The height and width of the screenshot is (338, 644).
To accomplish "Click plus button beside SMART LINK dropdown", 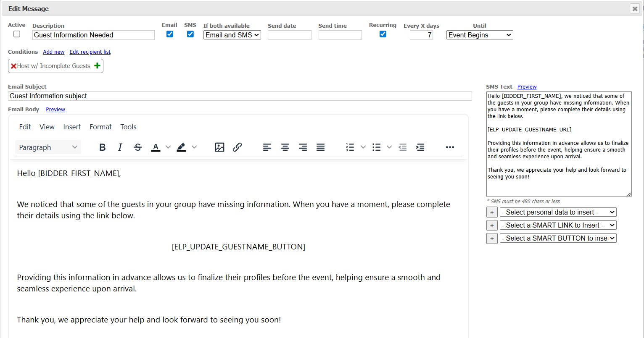I will 492,225.
